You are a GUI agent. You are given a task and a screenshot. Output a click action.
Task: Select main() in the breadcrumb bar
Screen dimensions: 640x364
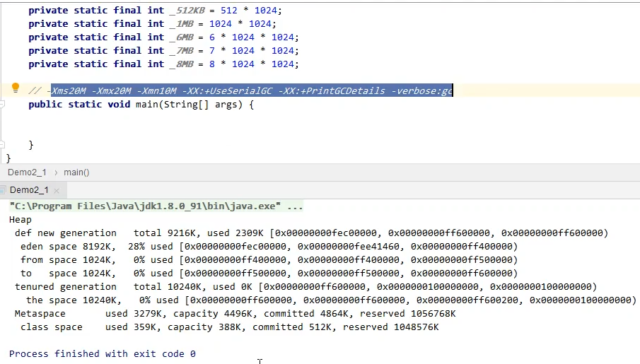76,172
